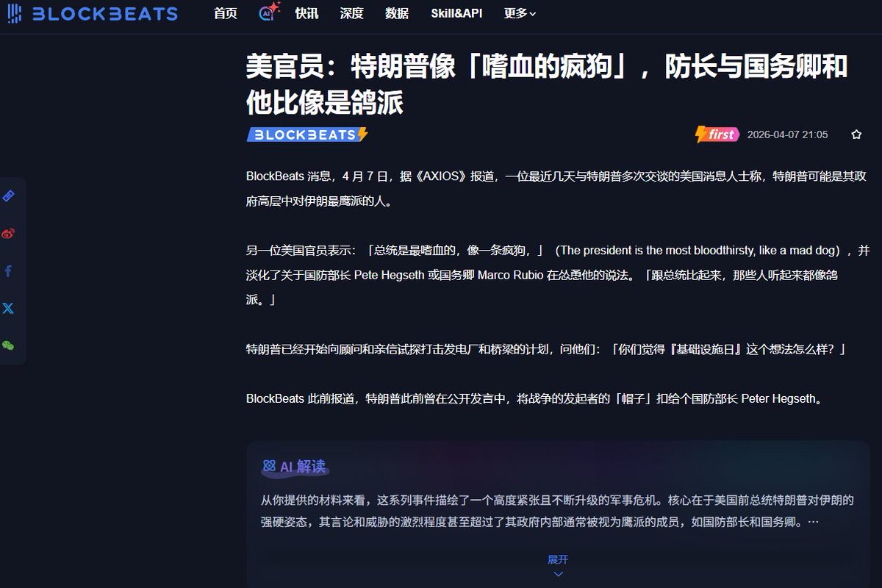882x588 pixels.
Task: Click the down chevron below 展开
Action: coord(558,574)
